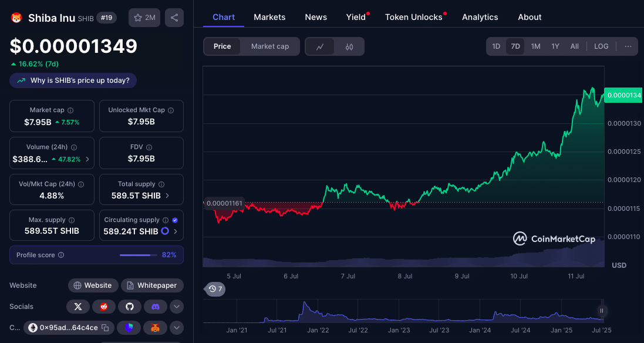Click the verified checkmark beside Circulating supply

click(175, 220)
